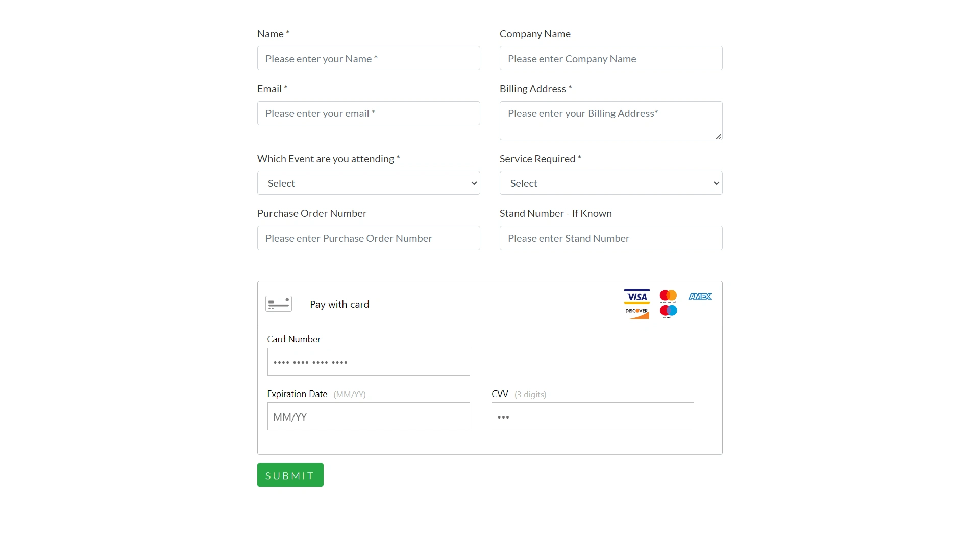This screenshot has width=980, height=541.
Task: Click into the Email field
Action: coord(369,113)
